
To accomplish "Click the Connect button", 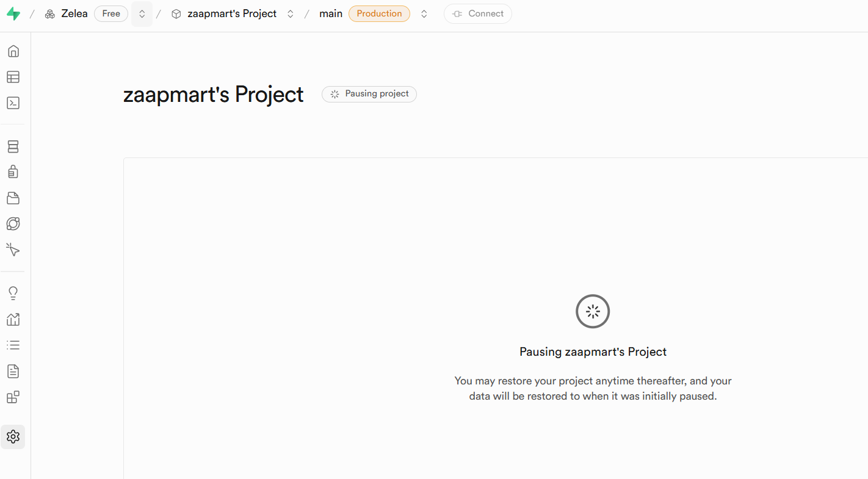I will [x=478, y=13].
